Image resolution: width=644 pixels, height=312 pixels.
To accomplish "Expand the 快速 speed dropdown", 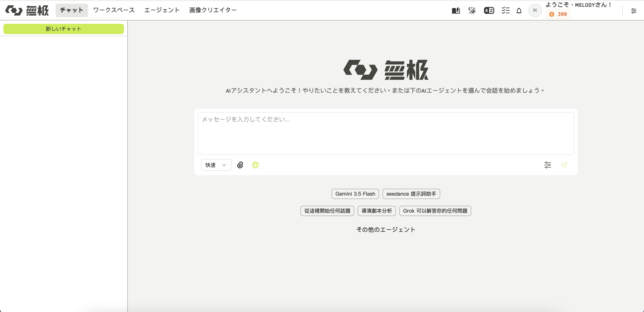I will (x=216, y=165).
